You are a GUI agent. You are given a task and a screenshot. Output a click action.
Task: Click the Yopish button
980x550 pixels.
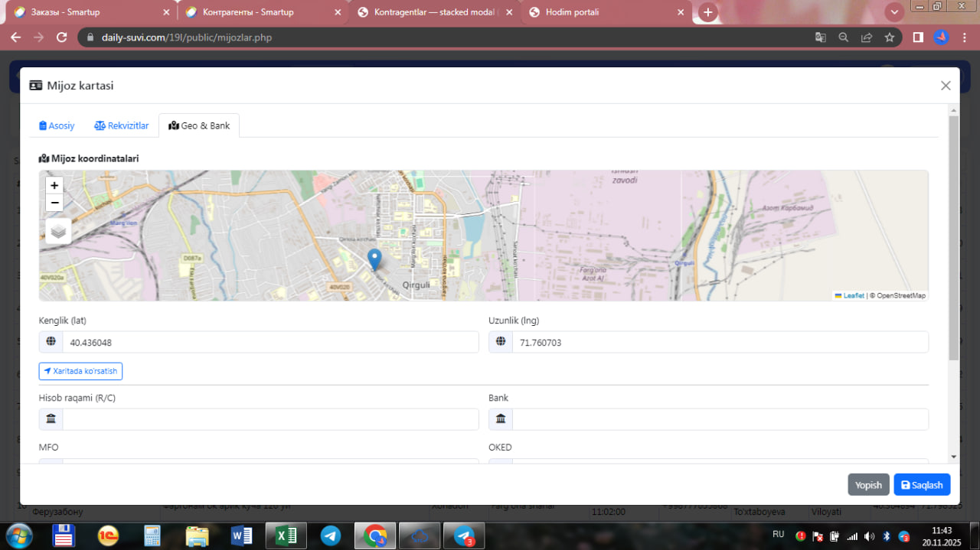pyautogui.click(x=868, y=485)
